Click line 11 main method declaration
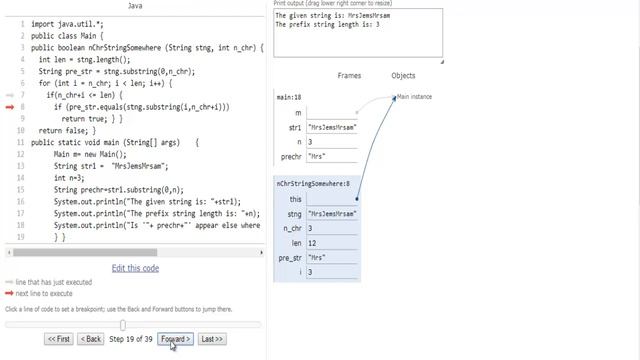This screenshot has height=360, width=640. pyautogui.click(x=115, y=142)
